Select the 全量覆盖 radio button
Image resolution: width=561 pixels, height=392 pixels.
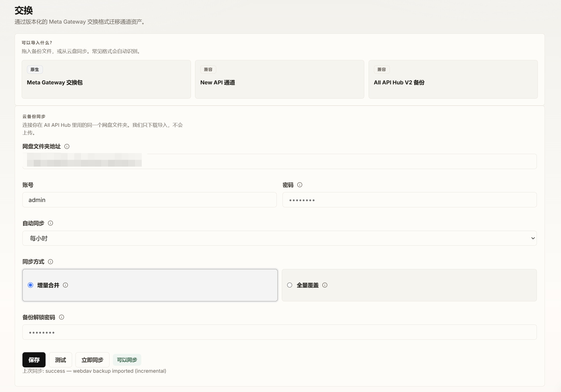point(290,285)
